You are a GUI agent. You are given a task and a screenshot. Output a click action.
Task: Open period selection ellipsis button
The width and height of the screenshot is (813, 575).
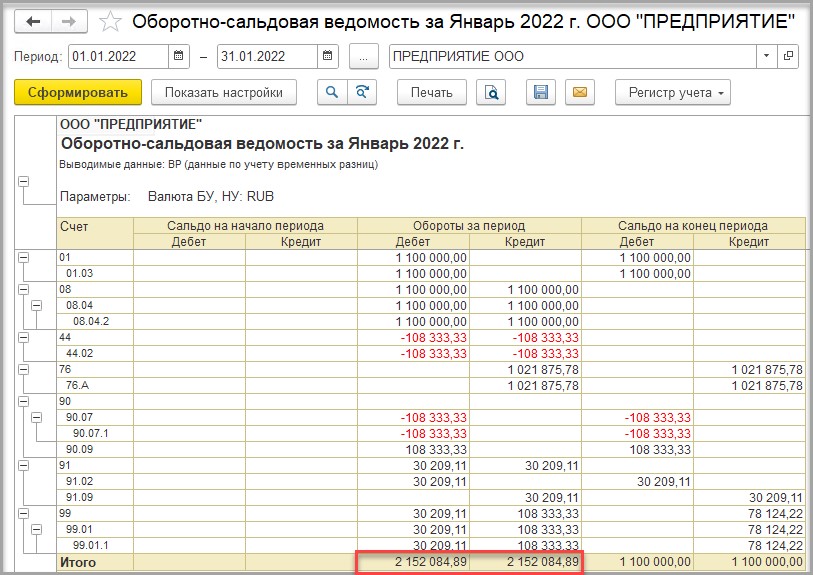click(x=363, y=56)
